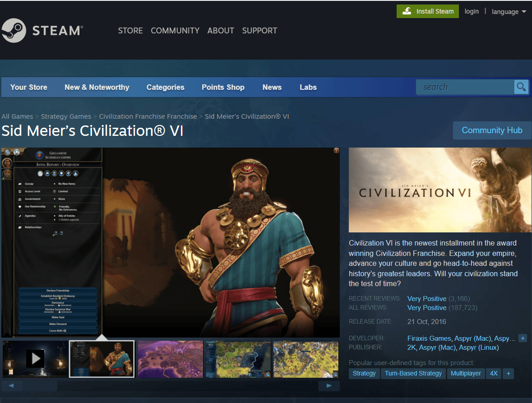Go to Civilization Franchise breadcrumb
This screenshot has height=403, width=532.
tap(148, 116)
